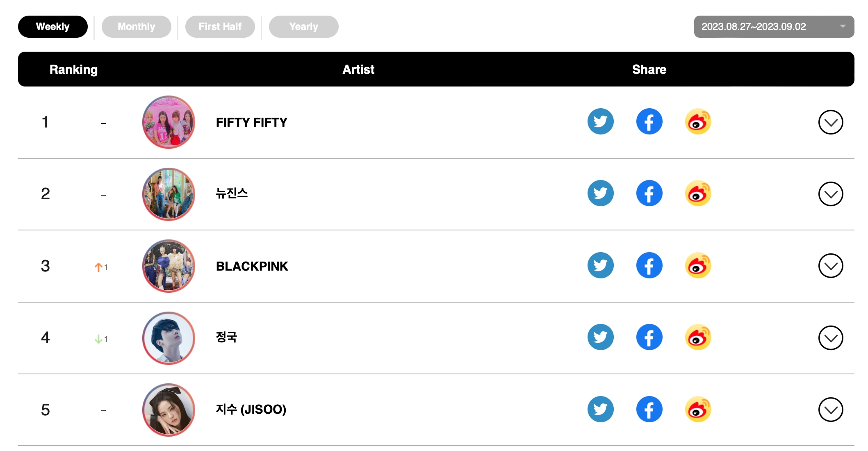Switch to the Yearly chart tab
The height and width of the screenshot is (451, 868).
pos(303,27)
